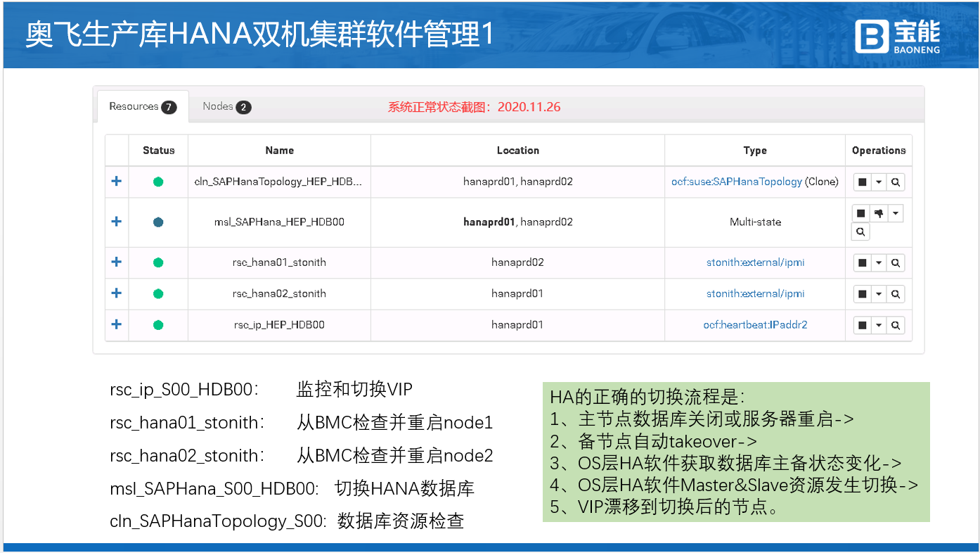Click green status dot of rsc_hana01_stonith
The width and height of the screenshot is (980, 553).
158,262
